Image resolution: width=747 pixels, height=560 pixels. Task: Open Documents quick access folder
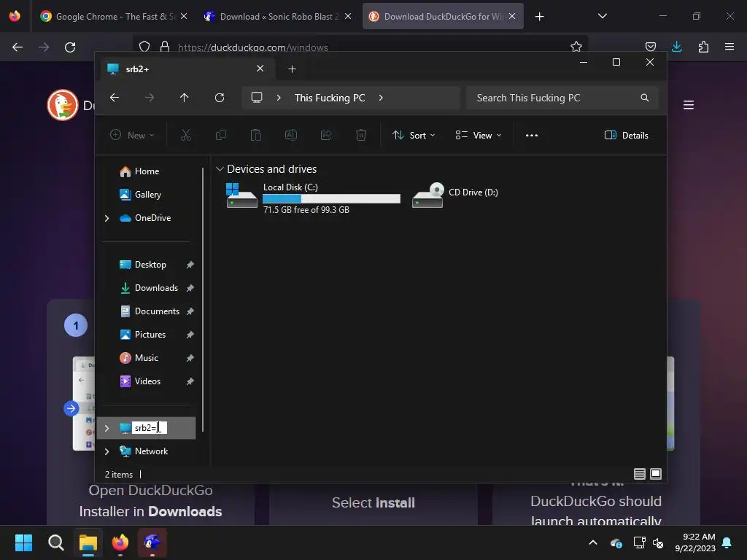157,311
